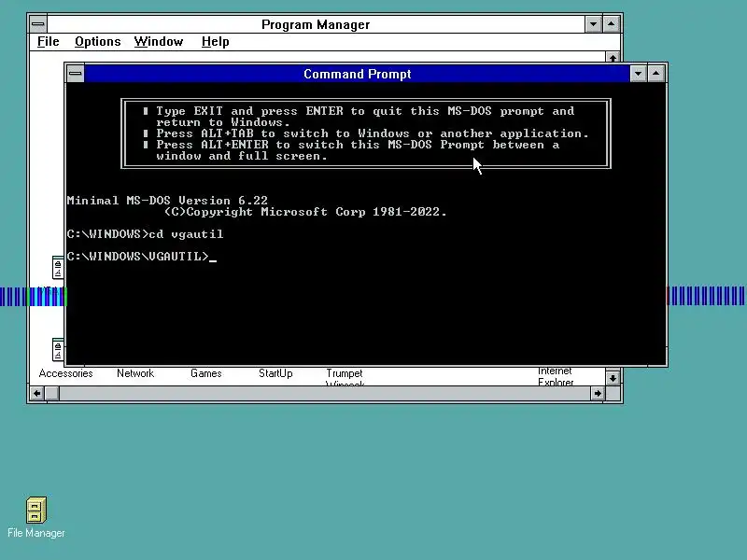The image size is (747, 560).
Task: Click Program Manager scroll down arrow
Action: 613,378
